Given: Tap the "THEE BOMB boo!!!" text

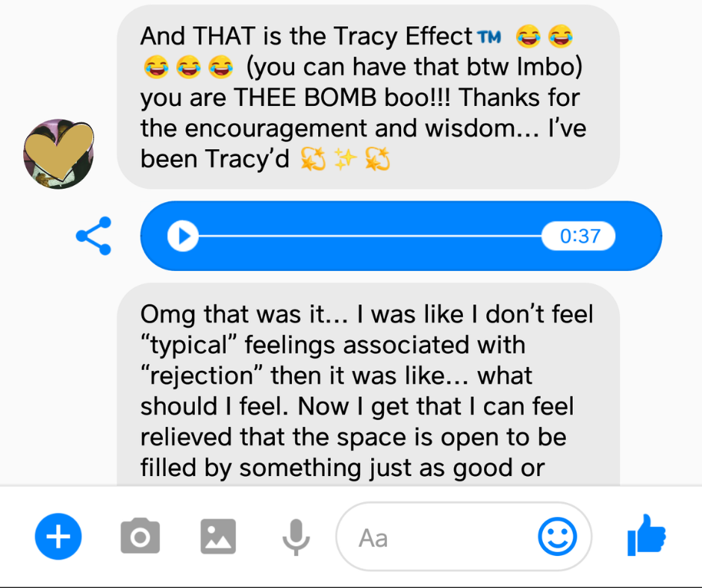Looking at the screenshot, I should point(341,97).
